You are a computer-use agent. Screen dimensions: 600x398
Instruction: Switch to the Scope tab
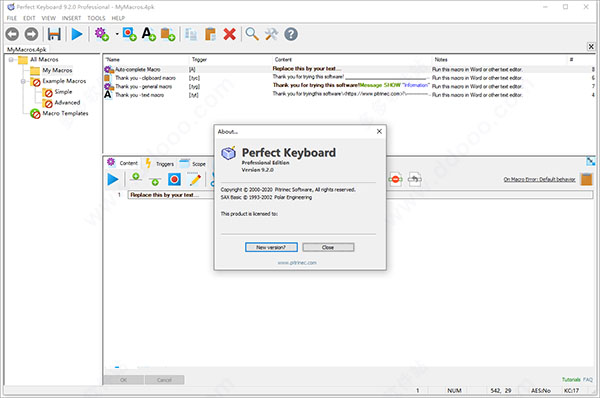(x=193, y=164)
